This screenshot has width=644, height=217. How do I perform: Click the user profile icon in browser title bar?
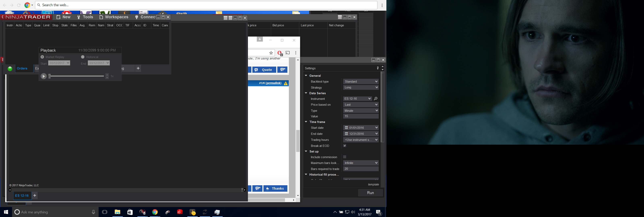click(x=260, y=39)
